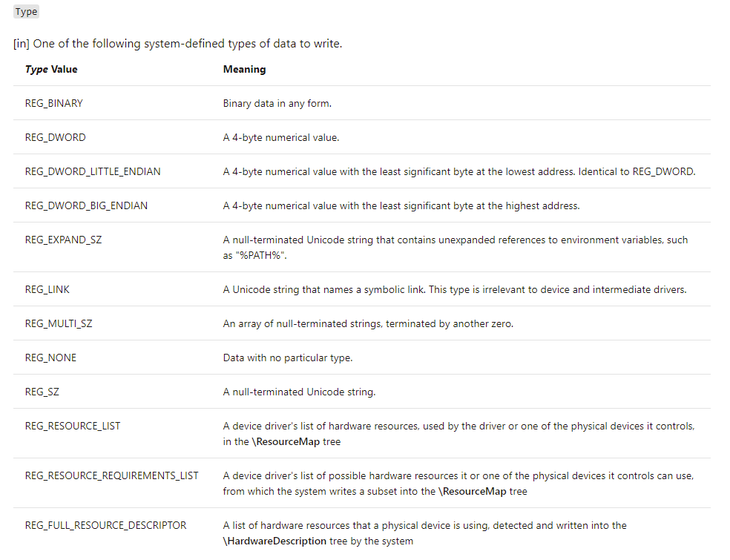The width and height of the screenshot is (730, 560).
Task: Click the REG_NONE type value
Action: point(50,358)
